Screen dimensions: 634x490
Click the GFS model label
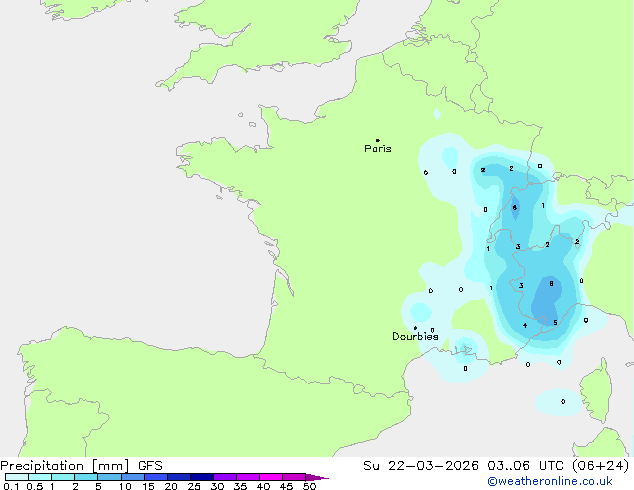[150, 466]
